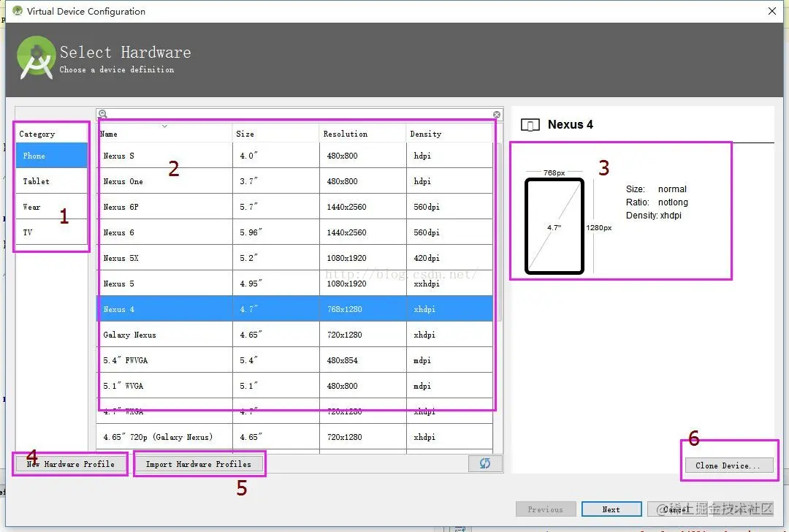Click the search magnifier icon above device table
789x532 pixels.
[x=103, y=114]
